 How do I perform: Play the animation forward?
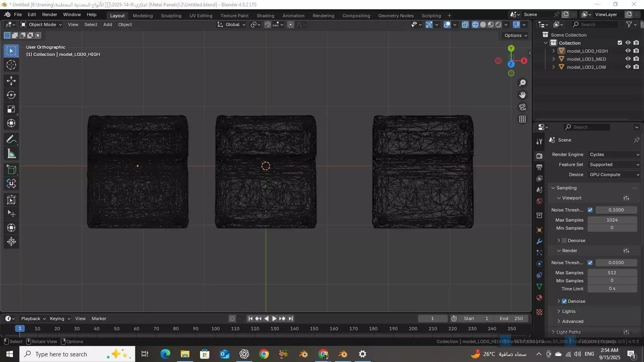coord(274,319)
